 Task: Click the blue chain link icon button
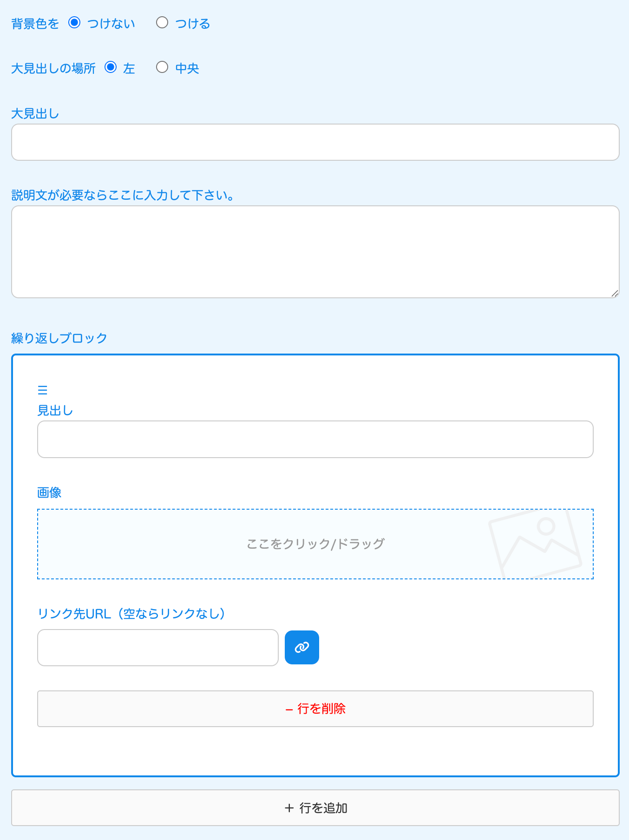301,647
